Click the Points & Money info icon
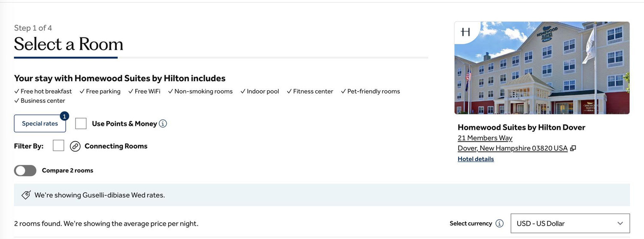 tap(163, 124)
